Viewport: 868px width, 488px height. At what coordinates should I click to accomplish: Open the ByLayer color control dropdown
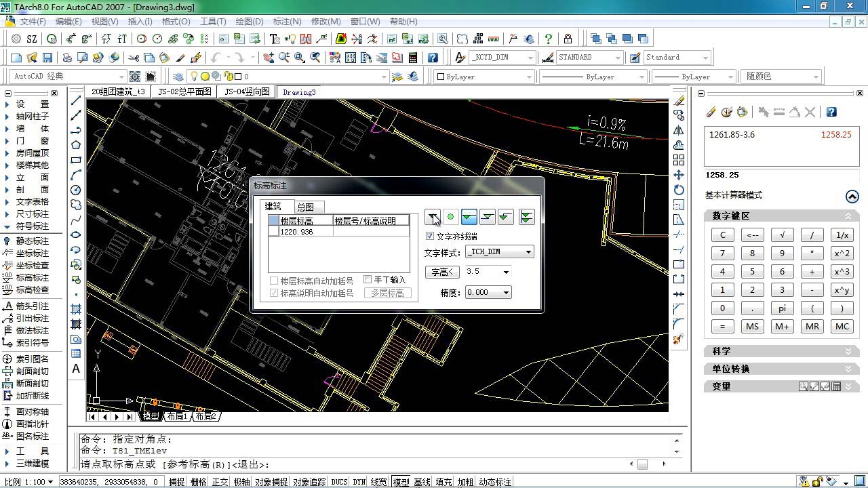point(484,77)
